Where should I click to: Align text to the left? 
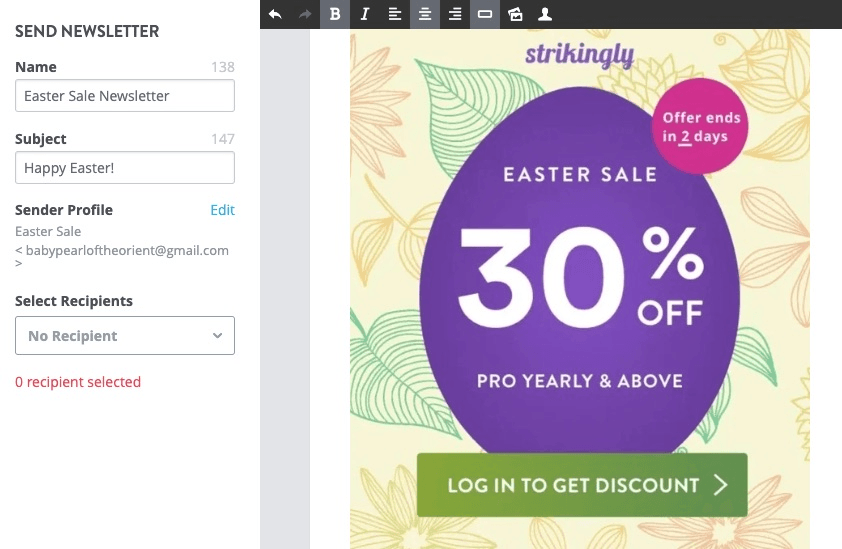pos(395,14)
